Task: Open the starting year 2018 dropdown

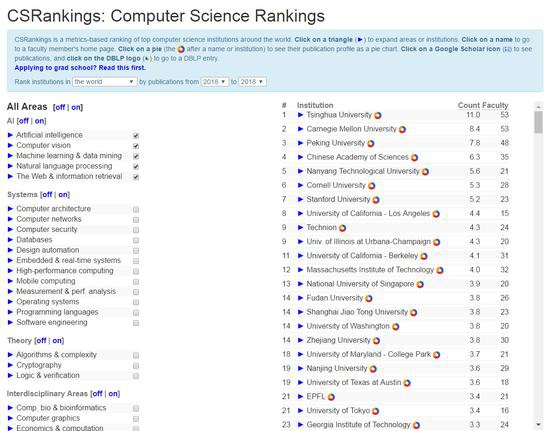Action: coord(215,82)
